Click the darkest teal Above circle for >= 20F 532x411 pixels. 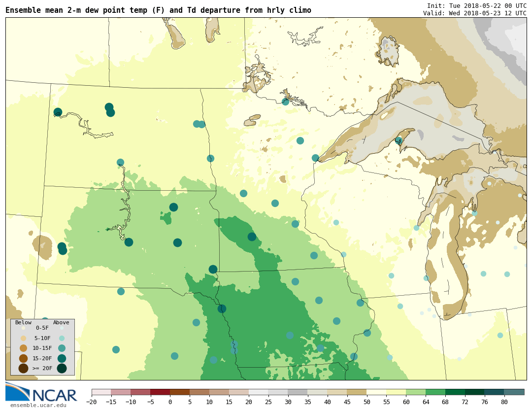(x=62, y=369)
